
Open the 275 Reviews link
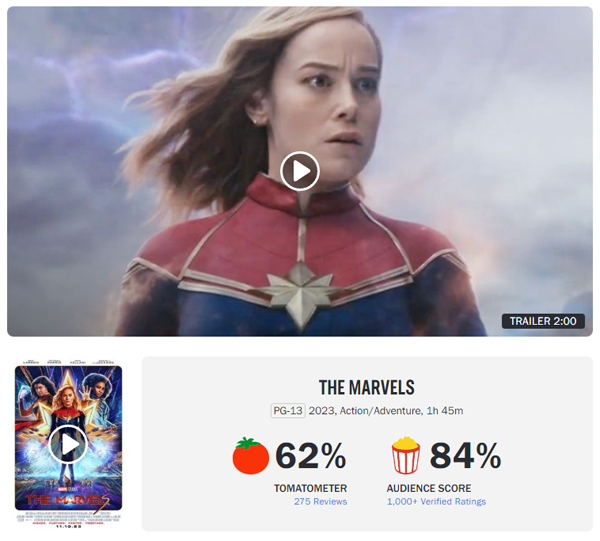pyautogui.click(x=320, y=502)
